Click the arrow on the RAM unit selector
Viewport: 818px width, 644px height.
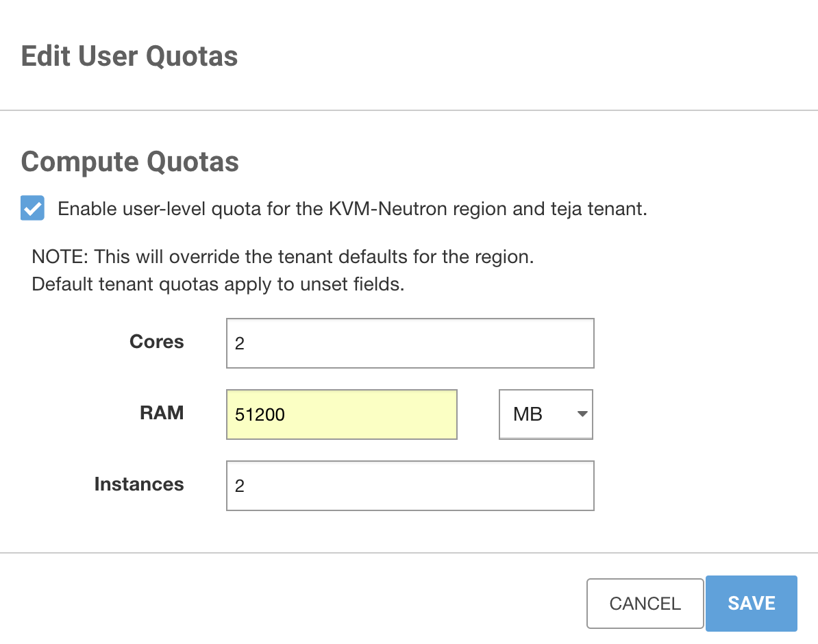582,414
